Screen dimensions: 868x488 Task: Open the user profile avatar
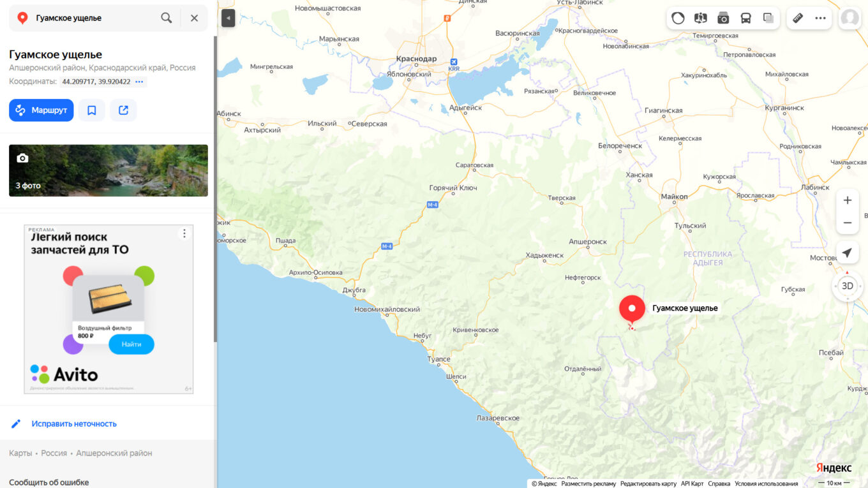[x=849, y=18]
